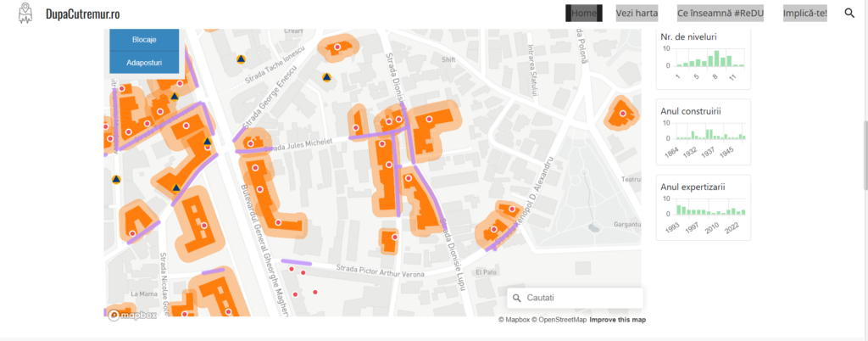Click the Anul construirii histogram chart

tap(704, 132)
